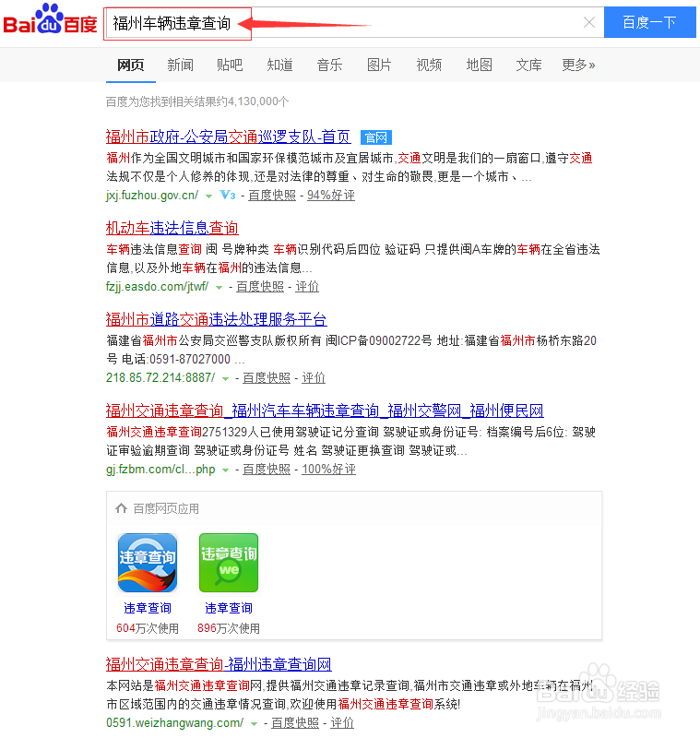700x738 pixels.
Task: Open the 贴吧 tab
Action: point(230,65)
